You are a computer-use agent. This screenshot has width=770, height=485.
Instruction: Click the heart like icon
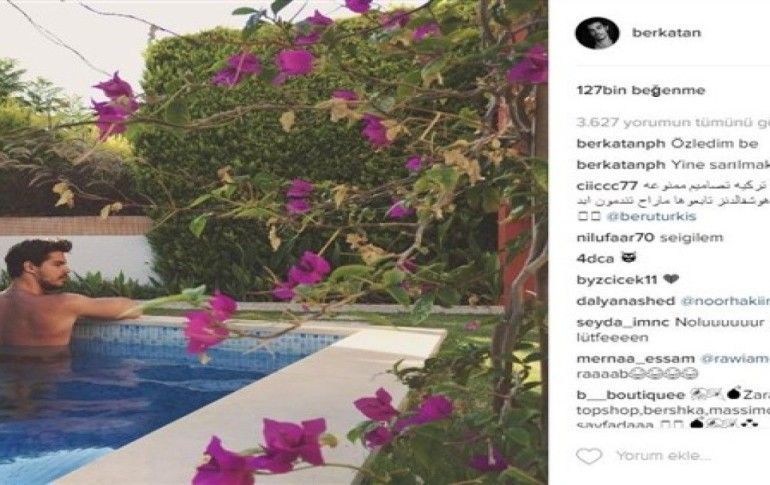coord(589,456)
